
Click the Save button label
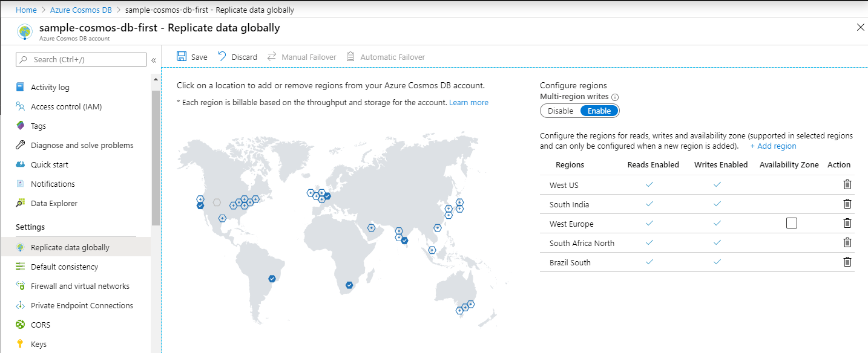coord(199,57)
